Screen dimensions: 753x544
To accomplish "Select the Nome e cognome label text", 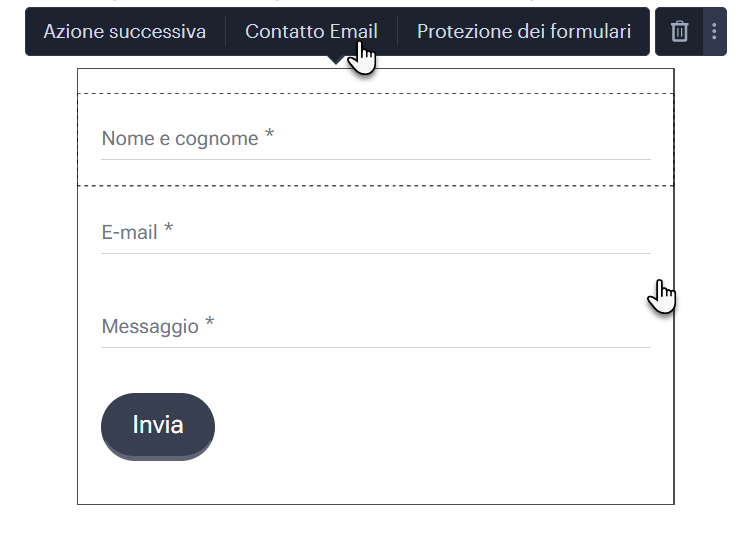I will [x=180, y=139].
